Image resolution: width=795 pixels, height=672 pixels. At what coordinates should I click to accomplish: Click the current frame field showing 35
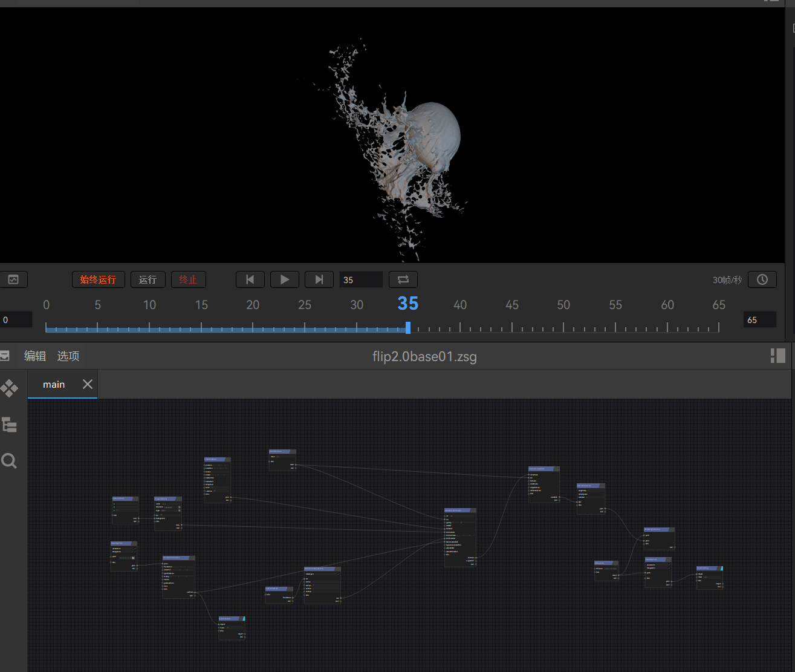click(x=360, y=280)
